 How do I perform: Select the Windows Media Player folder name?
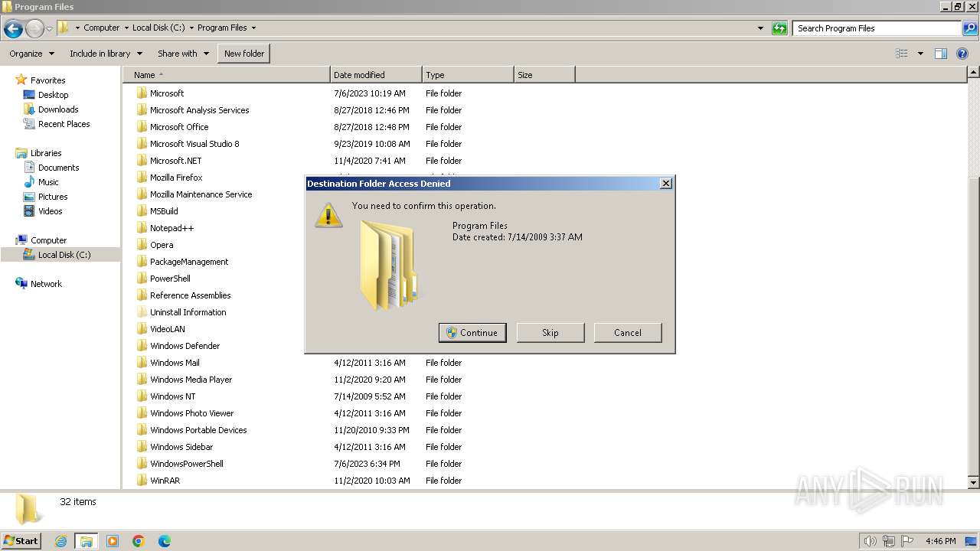(191, 380)
